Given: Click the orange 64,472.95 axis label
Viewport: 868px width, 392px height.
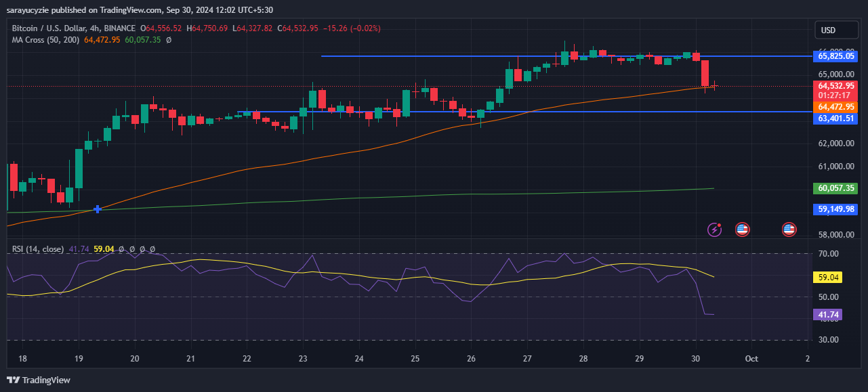Looking at the screenshot, I should (836, 107).
